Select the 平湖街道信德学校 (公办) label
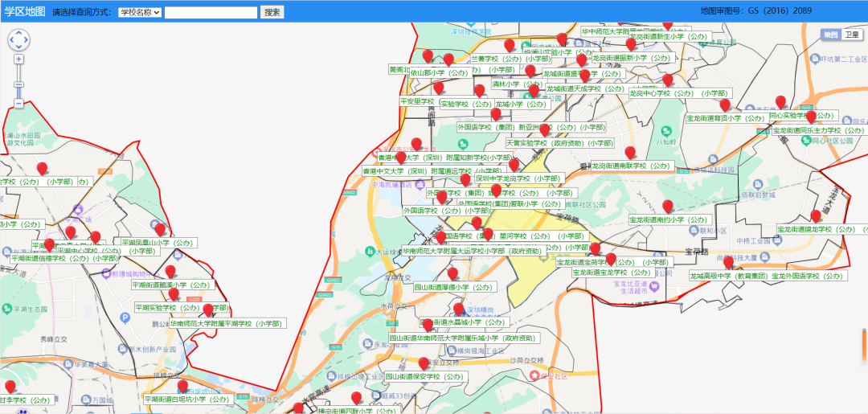Image resolution: width=868 pixels, height=414 pixels. click(x=65, y=258)
